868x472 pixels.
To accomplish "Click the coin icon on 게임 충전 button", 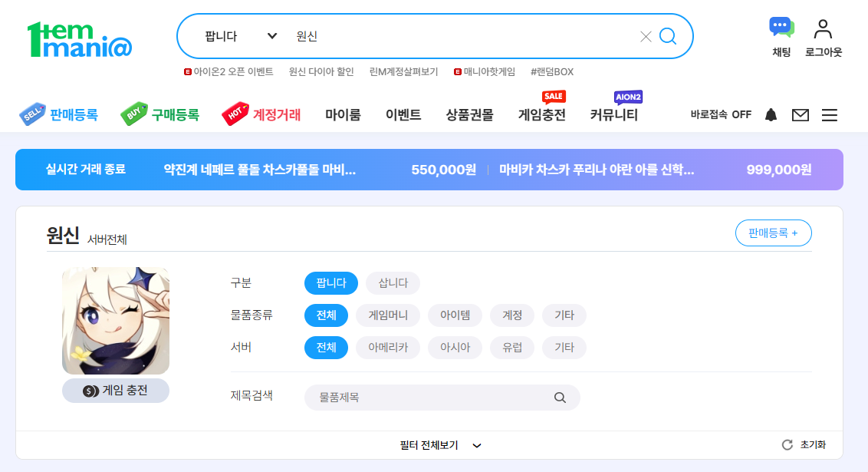I will [90, 391].
